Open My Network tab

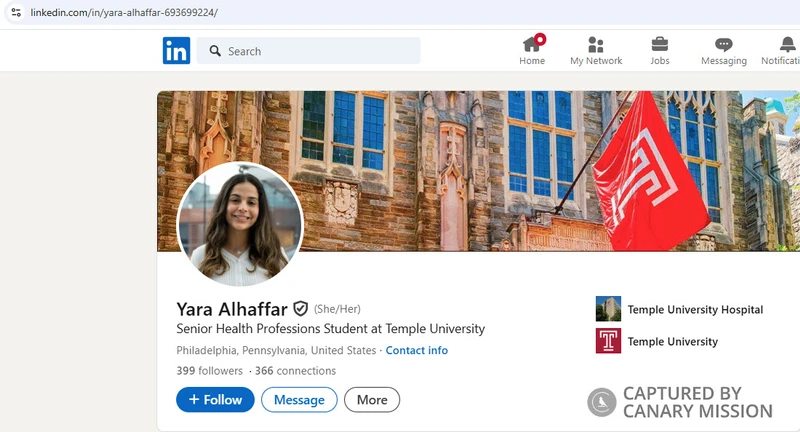(596, 51)
